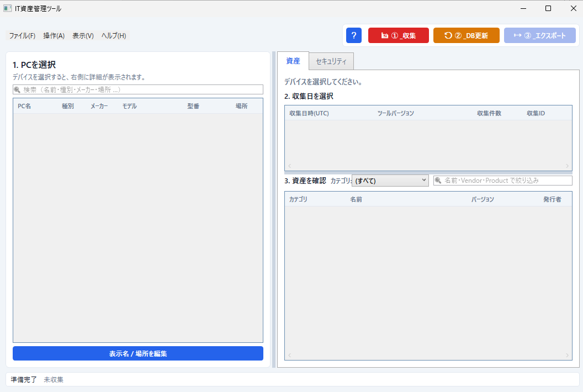Click the IT資産管理ツール app icon in title bar
The width and height of the screenshot is (583, 392).
click(8, 8)
